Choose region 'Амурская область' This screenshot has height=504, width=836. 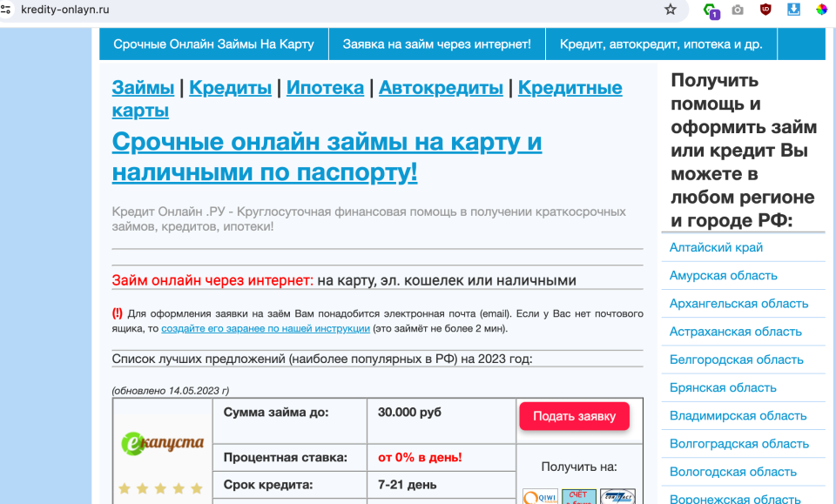(724, 275)
